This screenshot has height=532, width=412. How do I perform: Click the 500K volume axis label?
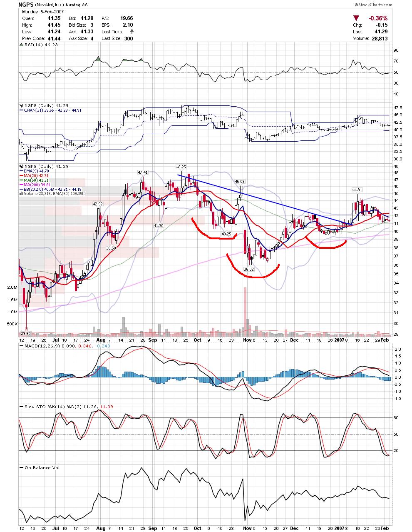[11, 324]
